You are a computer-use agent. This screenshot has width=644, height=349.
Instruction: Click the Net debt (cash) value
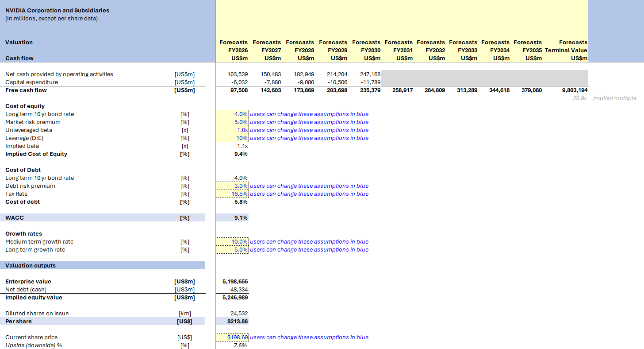pos(237,289)
